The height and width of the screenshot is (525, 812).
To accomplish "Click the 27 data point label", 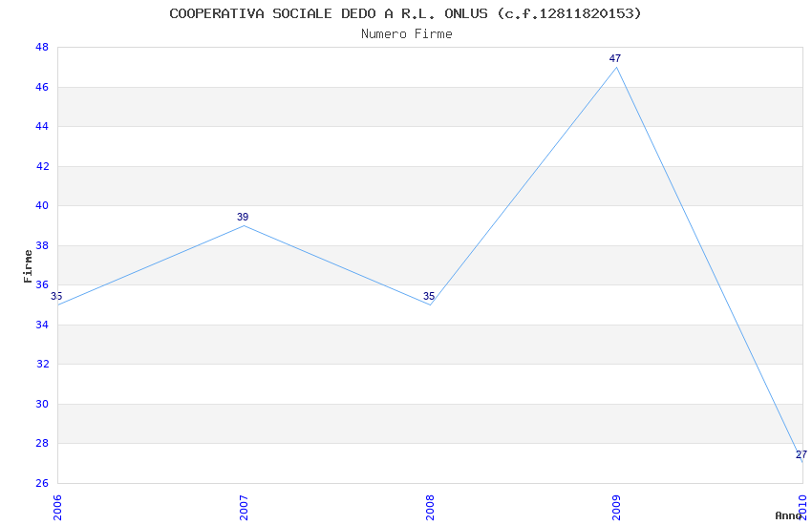I will [801, 455].
